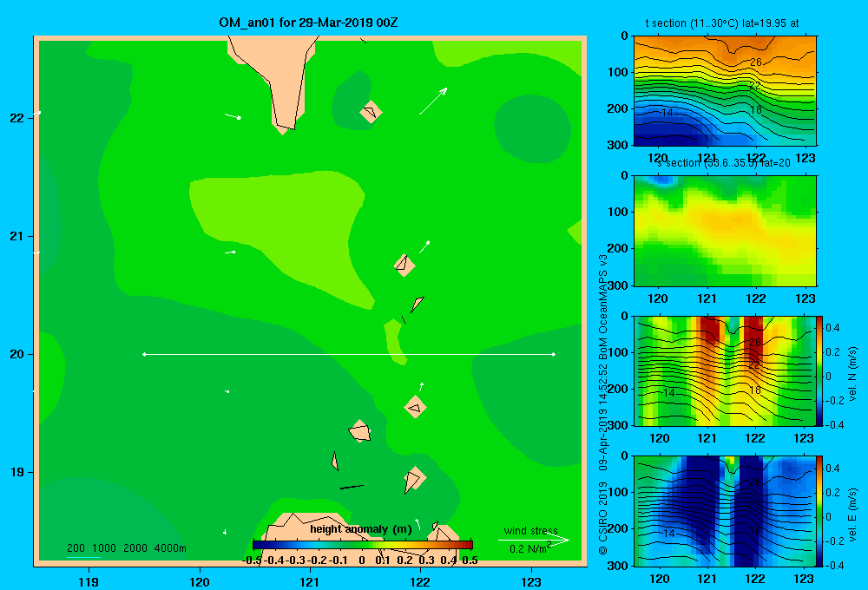Screen dimensions: 868x590
Task: Click the '200 1000 2000 4000m' depth legend
Action: coord(126,548)
